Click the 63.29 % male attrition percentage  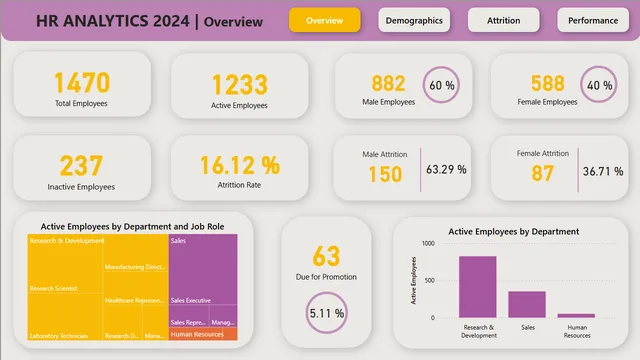(446, 169)
